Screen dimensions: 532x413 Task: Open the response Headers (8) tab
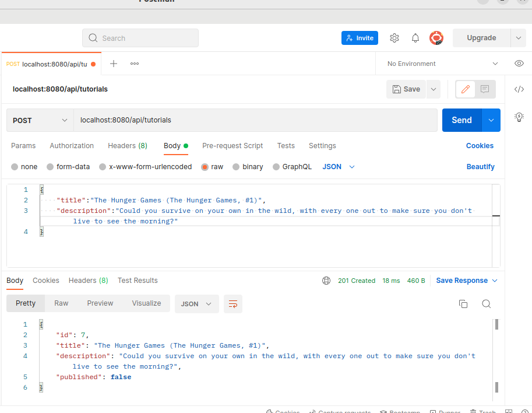(88, 281)
